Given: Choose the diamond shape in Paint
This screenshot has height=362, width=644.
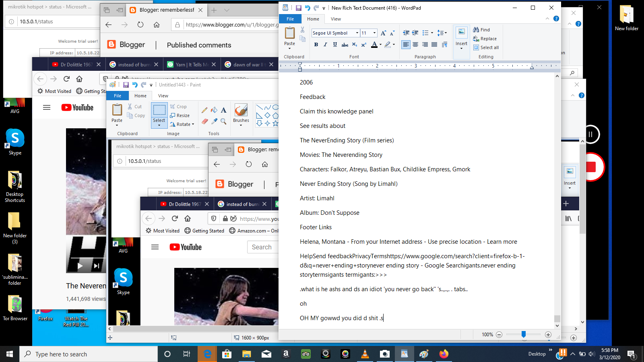Looking at the screenshot, I should (x=267, y=115).
